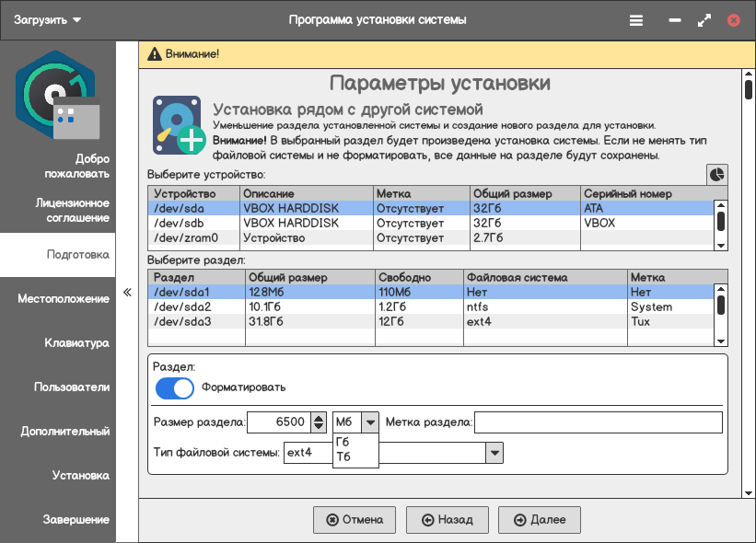Click the Далее button
The width and height of the screenshot is (756, 543).
tap(539, 520)
